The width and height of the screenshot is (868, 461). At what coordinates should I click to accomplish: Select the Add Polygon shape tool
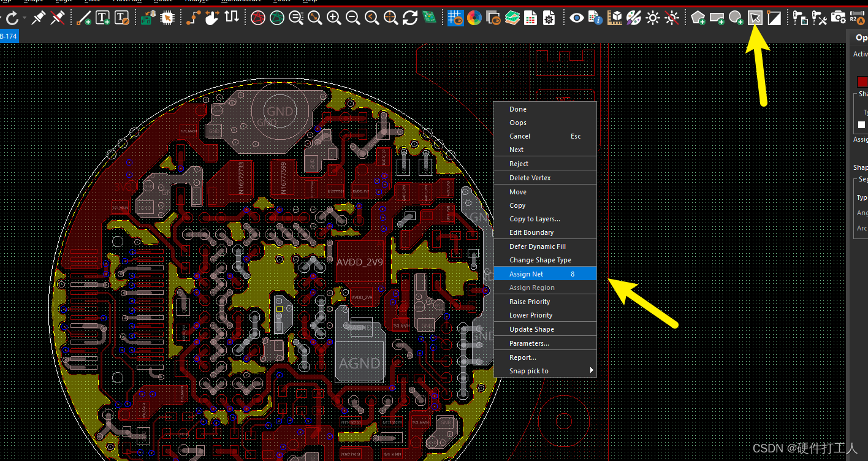[698, 18]
